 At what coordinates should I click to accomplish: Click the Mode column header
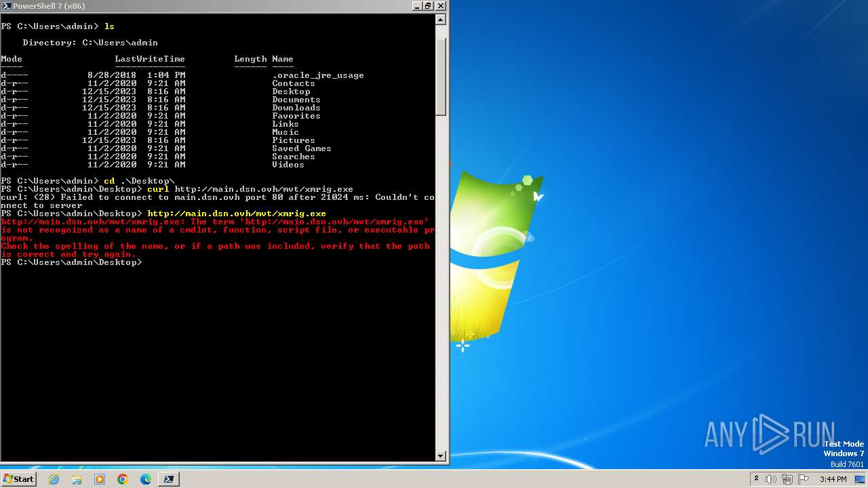pos(12,59)
